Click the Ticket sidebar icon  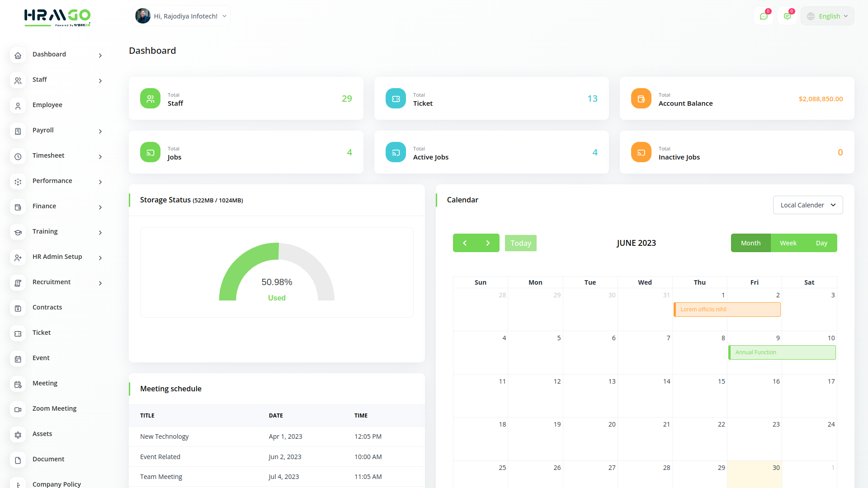point(18,333)
